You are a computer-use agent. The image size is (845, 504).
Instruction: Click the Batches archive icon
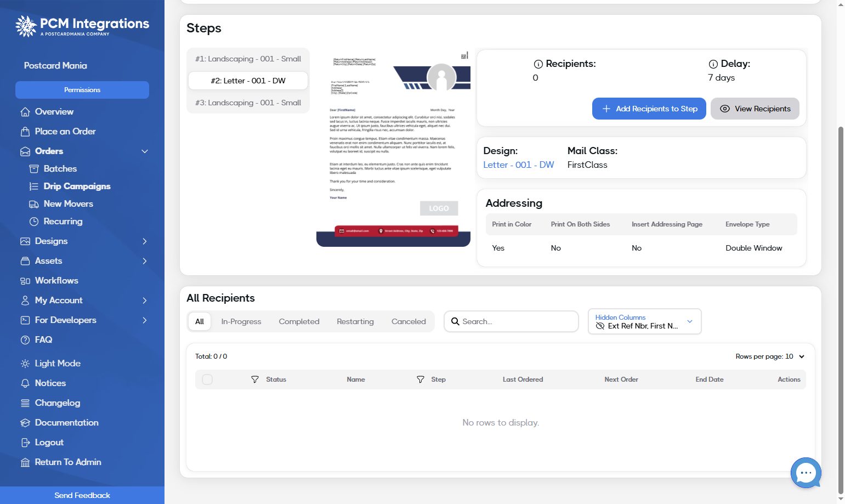tap(34, 169)
